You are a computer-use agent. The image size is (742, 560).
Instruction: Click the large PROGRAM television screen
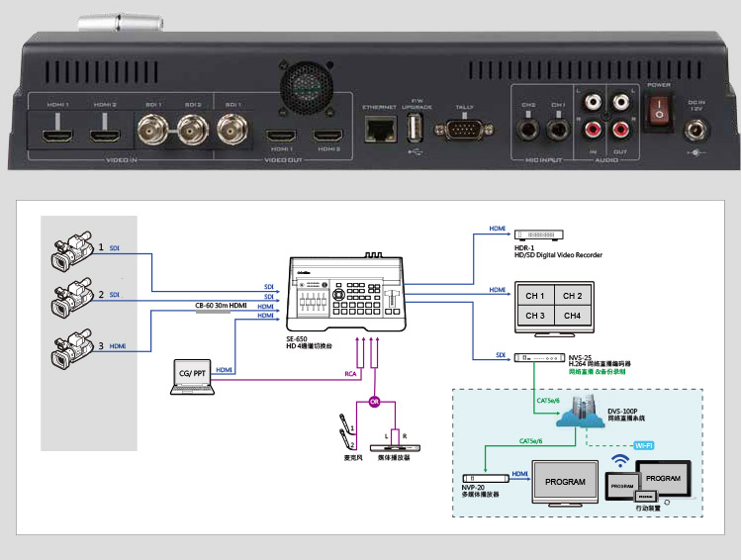[x=565, y=482]
